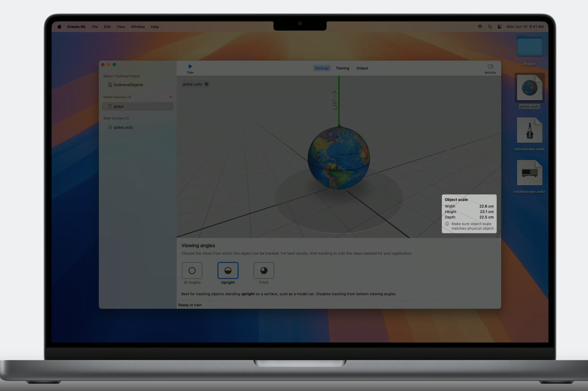Start training with the Train play button
This screenshot has height=391, width=588.
(190, 67)
